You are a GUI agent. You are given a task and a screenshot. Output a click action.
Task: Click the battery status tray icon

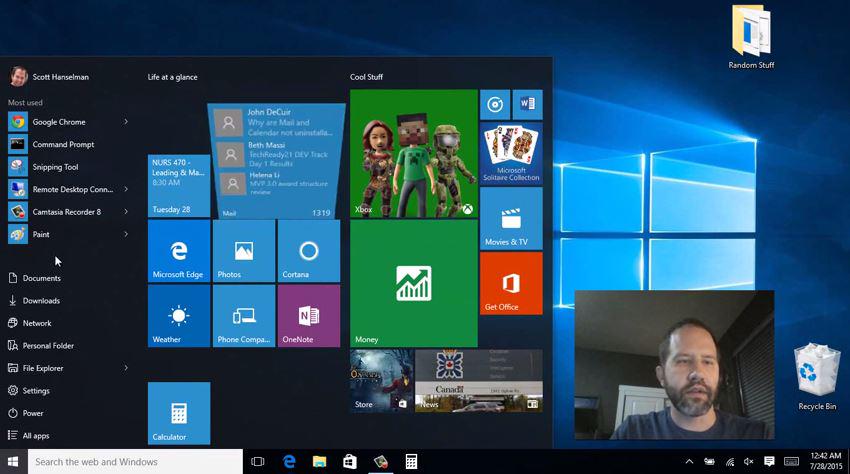tap(709, 462)
